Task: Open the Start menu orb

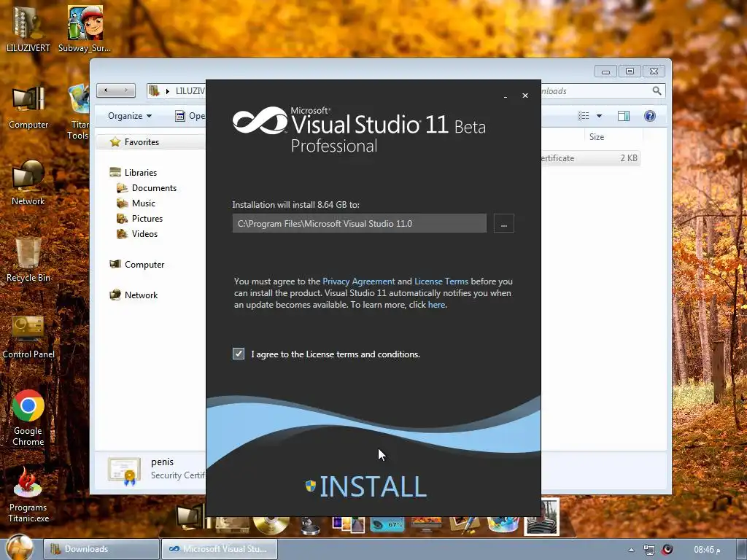Action: click(x=19, y=548)
